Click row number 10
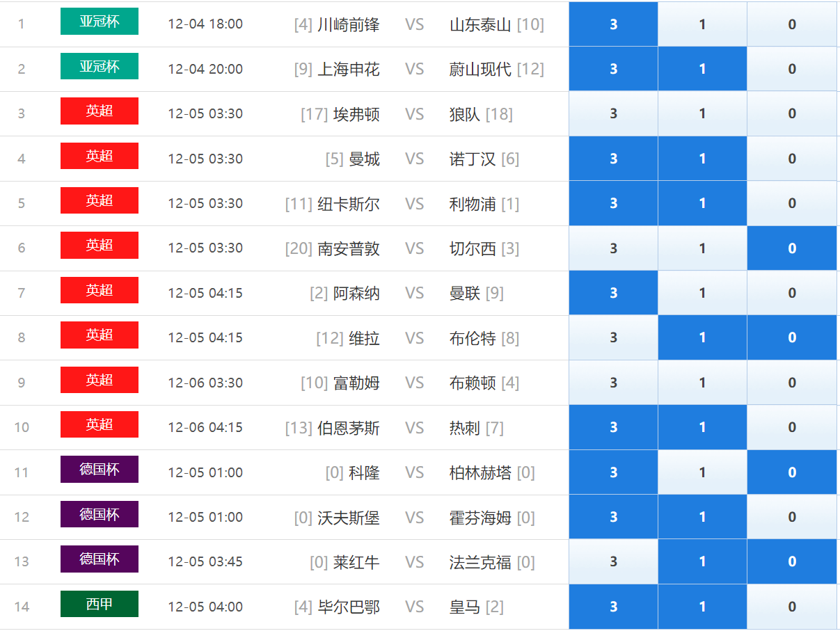840x631 pixels. (x=22, y=427)
